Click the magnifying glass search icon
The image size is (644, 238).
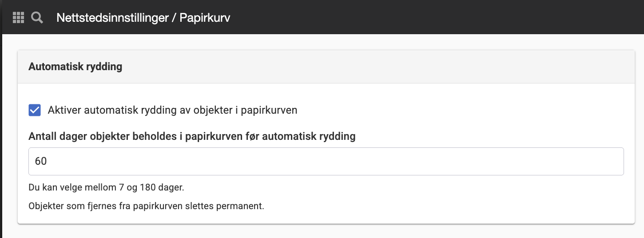37,18
